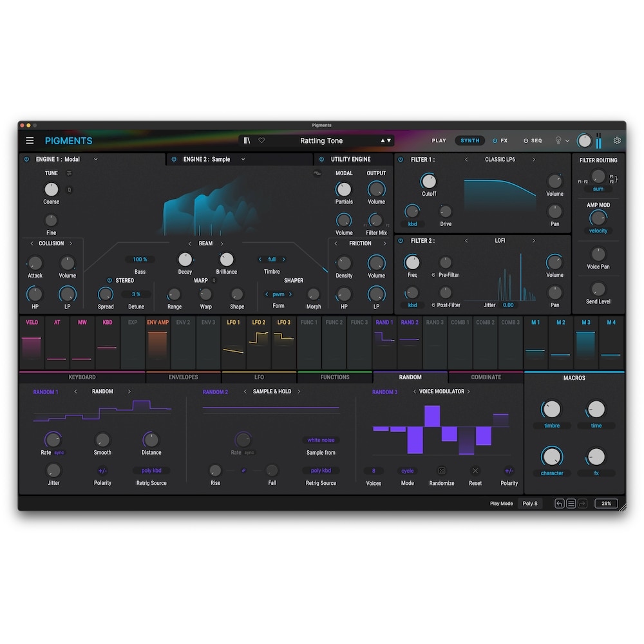The image size is (644, 644).
Task: Open the hamburger main menu
Action: tap(30, 140)
